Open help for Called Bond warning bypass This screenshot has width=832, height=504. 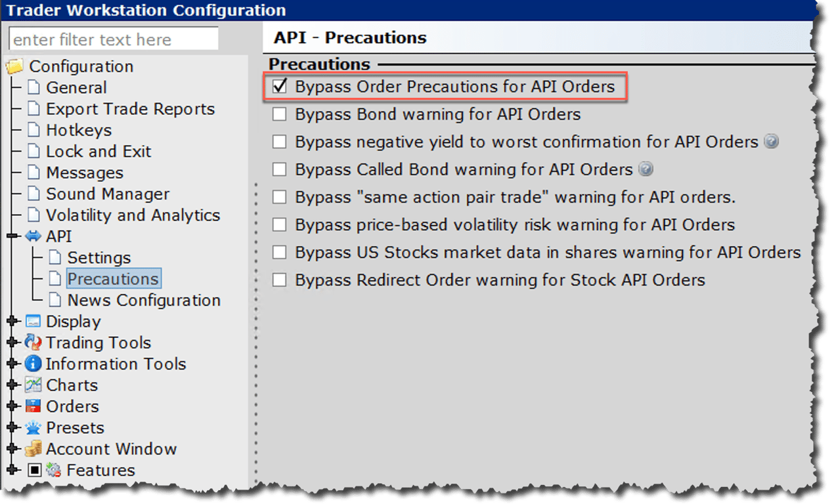(x=646, y=169)
